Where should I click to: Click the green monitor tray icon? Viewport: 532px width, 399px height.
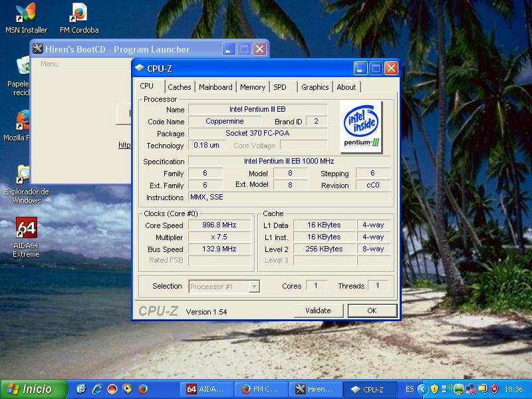coord(458,389)
